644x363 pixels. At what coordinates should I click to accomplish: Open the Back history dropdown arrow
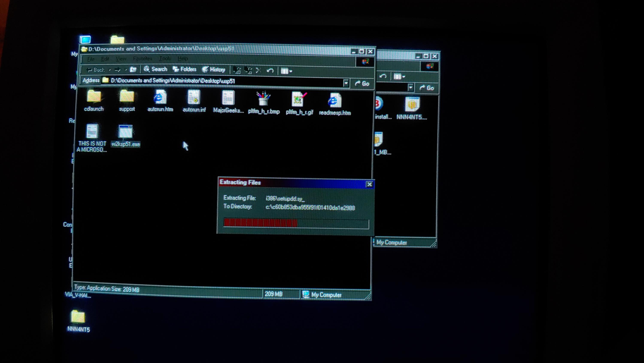click(109, 70)
